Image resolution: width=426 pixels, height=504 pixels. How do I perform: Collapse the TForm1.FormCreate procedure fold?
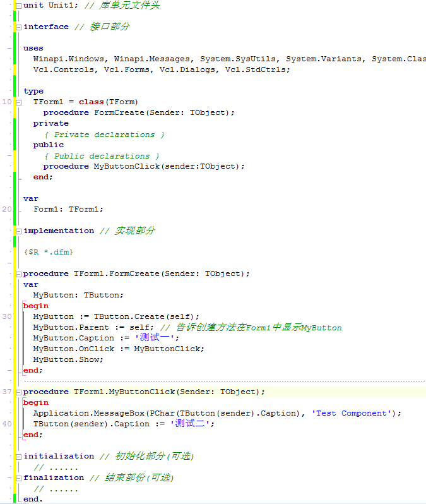[18, 274]
